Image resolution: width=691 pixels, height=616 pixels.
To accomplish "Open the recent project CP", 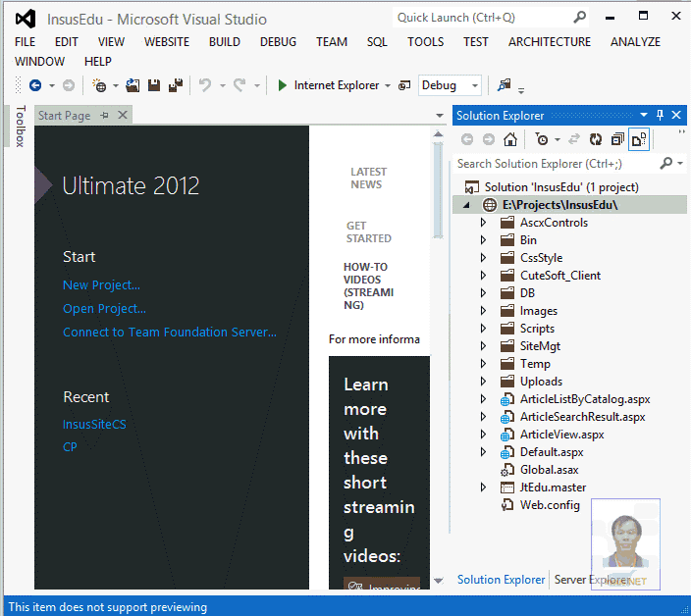I will click(70, 447).
